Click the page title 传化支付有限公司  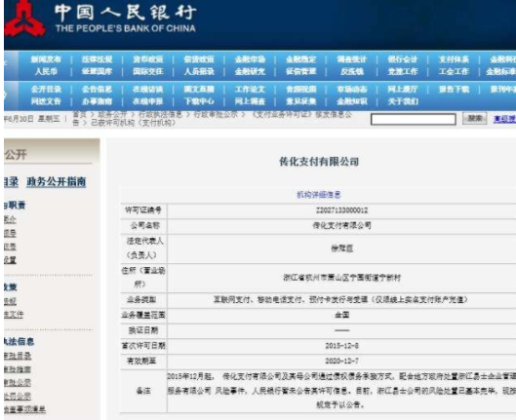coord(319,162)
